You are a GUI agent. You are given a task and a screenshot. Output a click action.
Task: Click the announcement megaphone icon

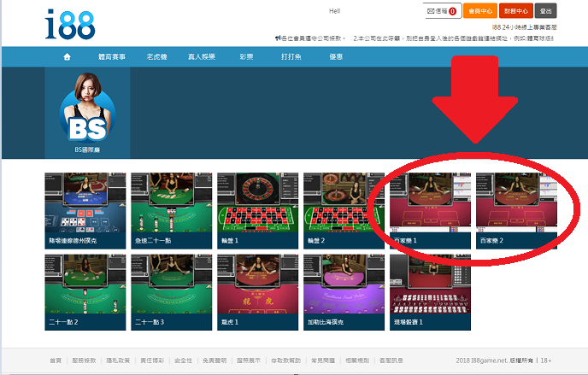coord(278,38)
